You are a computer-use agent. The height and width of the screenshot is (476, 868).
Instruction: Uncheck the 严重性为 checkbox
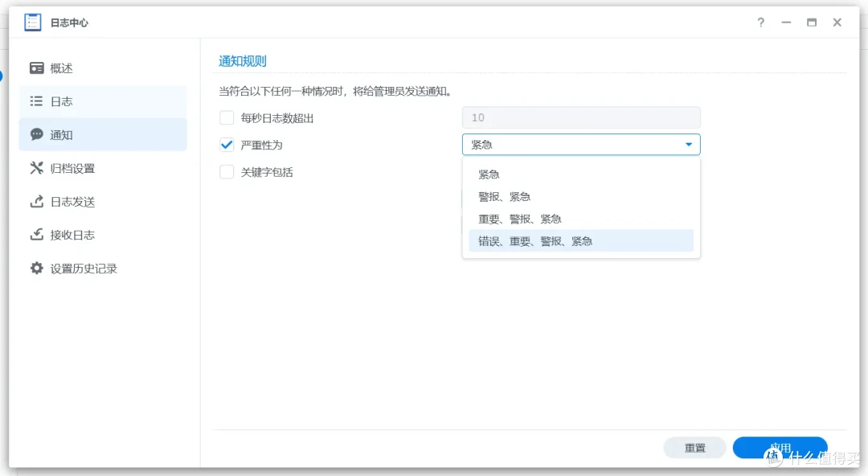[227, 145]
